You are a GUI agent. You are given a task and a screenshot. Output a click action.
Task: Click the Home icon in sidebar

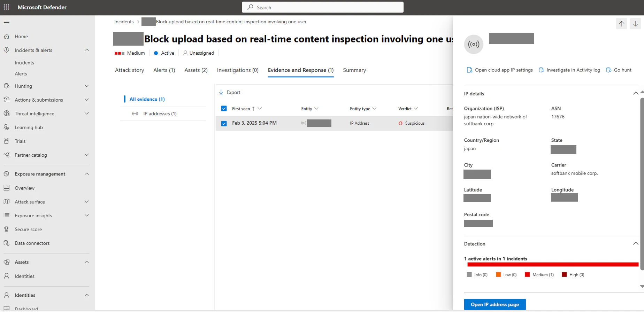[6, 36]
